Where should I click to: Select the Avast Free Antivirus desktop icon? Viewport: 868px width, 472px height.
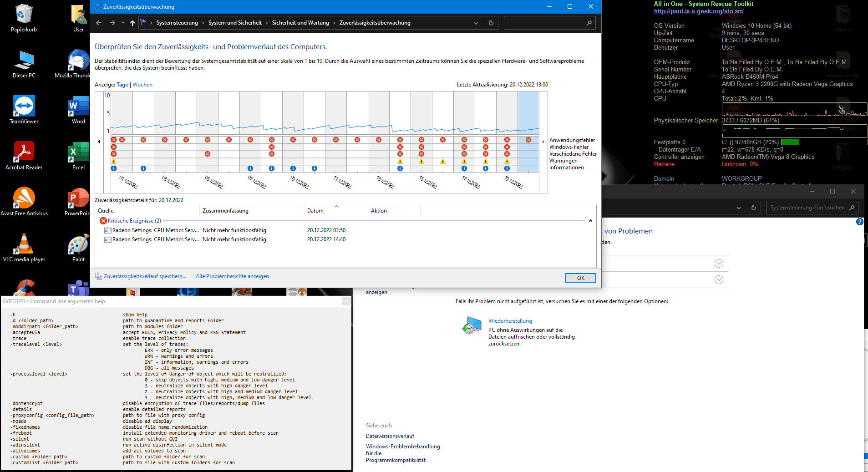(x=24, y=202)
